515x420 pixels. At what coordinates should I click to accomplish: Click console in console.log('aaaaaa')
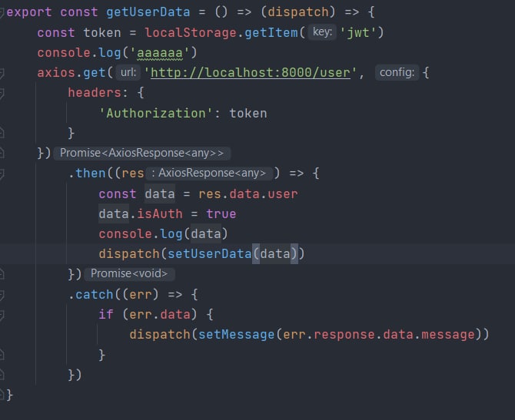64,53
